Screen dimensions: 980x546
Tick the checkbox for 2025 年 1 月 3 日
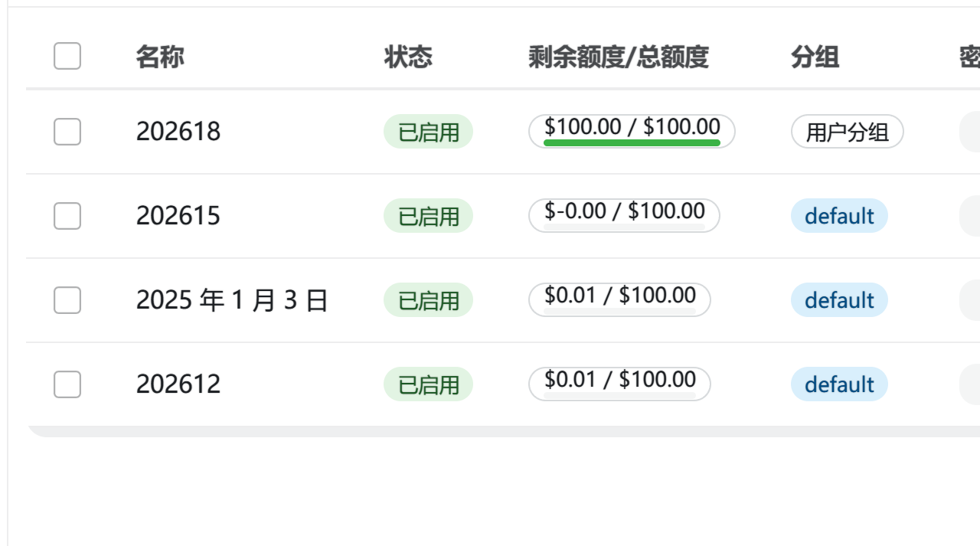67,300
